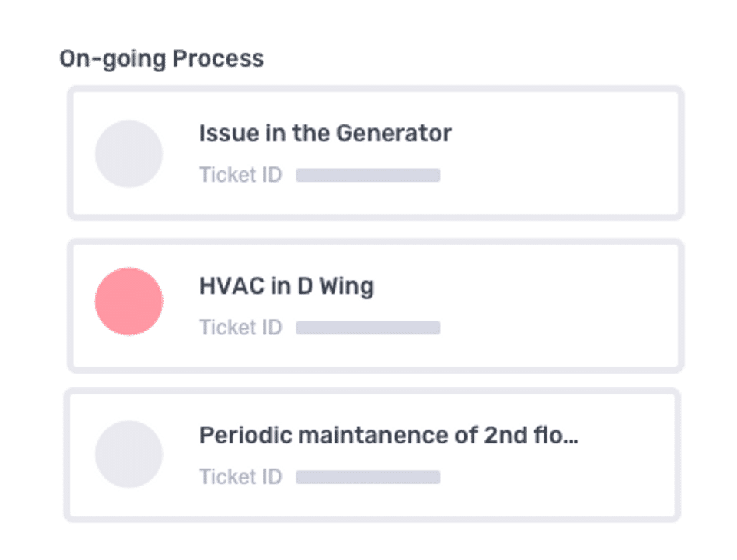This screenshot has height=560, width=737.
Task: Open the Issue in the Generator ticket title
Action: 325,133
